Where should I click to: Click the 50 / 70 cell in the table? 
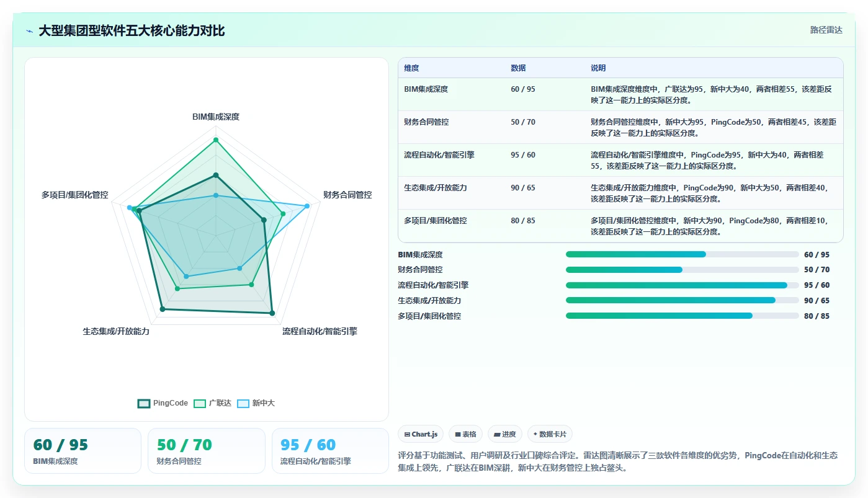point(523,122)
